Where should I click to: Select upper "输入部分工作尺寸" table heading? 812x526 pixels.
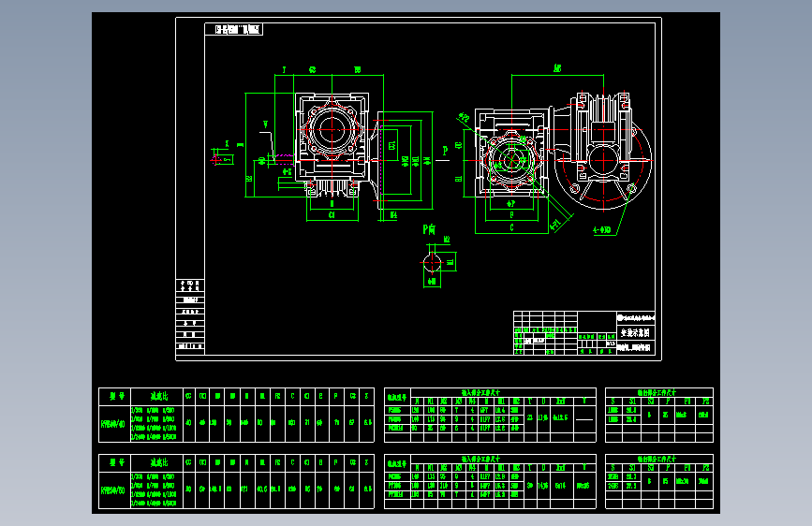[x=480, y=393]
